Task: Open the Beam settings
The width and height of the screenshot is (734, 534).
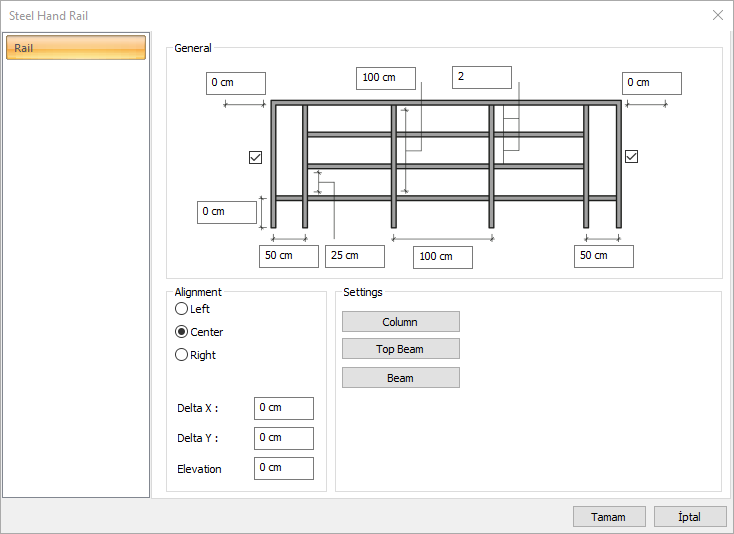Action: pyautogui.click(x=400, y=378)
